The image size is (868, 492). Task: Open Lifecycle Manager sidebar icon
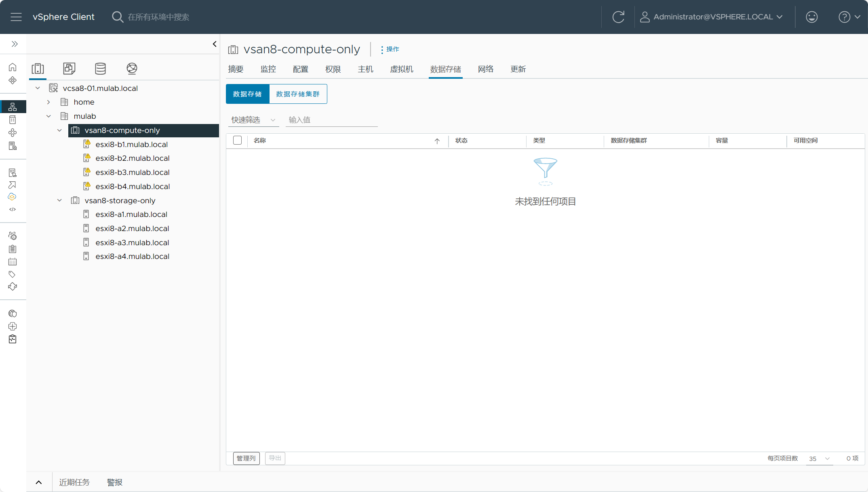click(13, 286)
